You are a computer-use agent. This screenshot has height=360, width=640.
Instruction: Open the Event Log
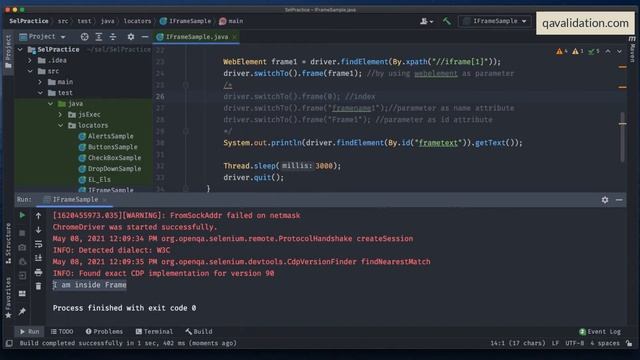[600, 331]
